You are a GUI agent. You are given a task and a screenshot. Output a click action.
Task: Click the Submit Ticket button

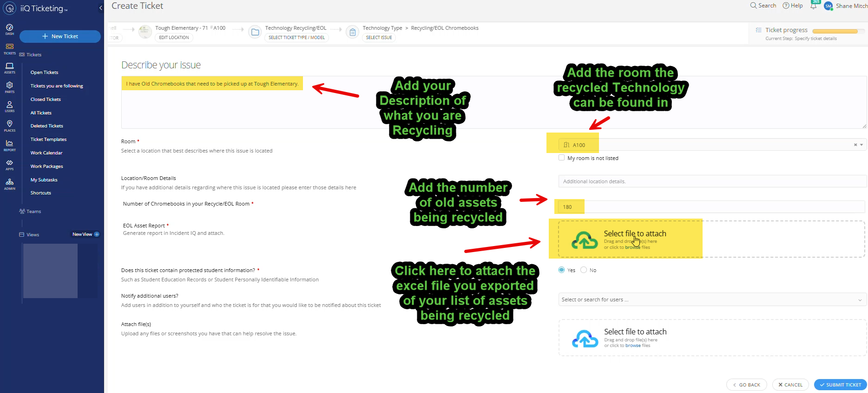point(840,385)
